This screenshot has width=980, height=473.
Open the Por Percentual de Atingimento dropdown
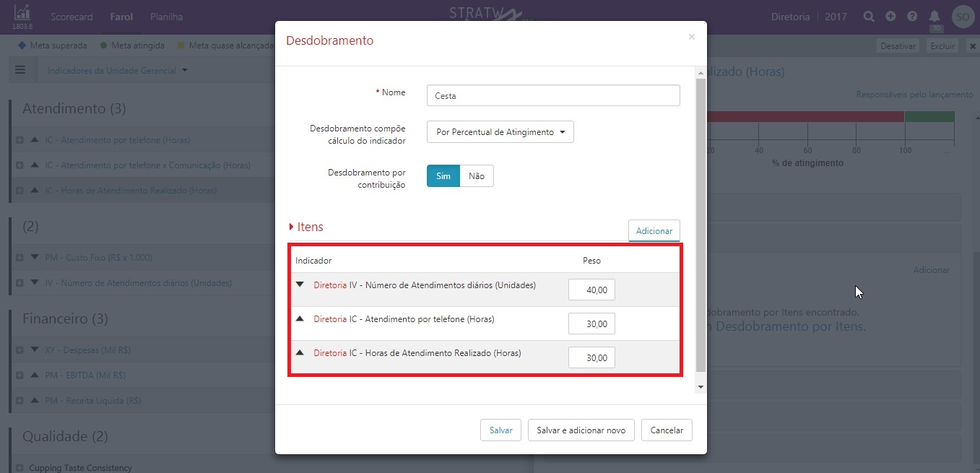coord(500,132)
